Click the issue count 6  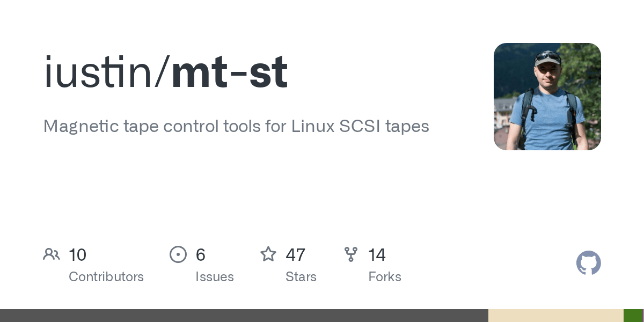point(201,255)
